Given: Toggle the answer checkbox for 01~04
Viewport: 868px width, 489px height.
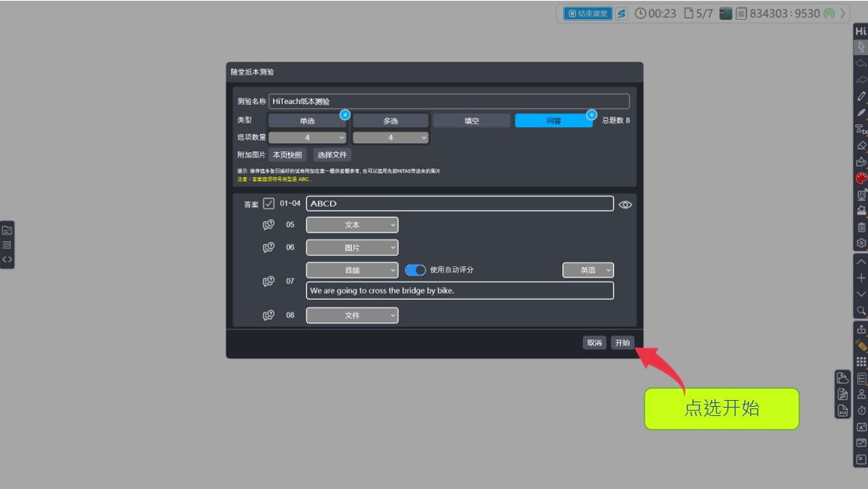Looking at the screenshot, I should pos(269,204).
